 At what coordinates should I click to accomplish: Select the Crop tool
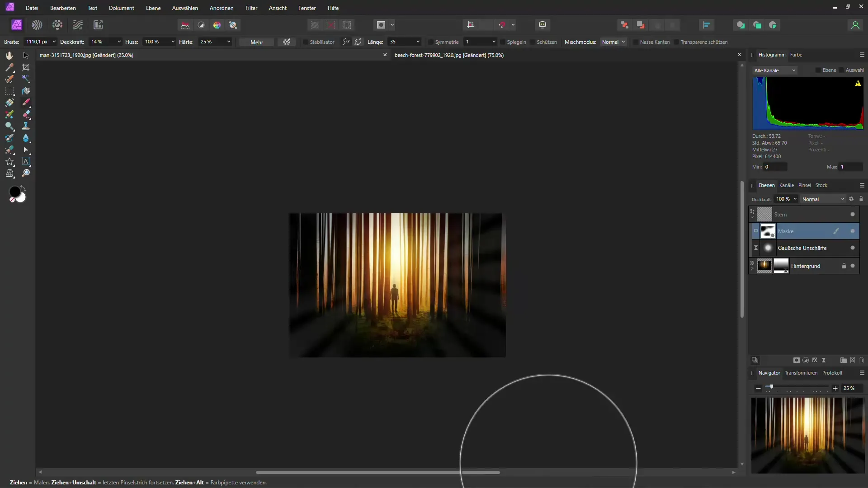point(26,67)
